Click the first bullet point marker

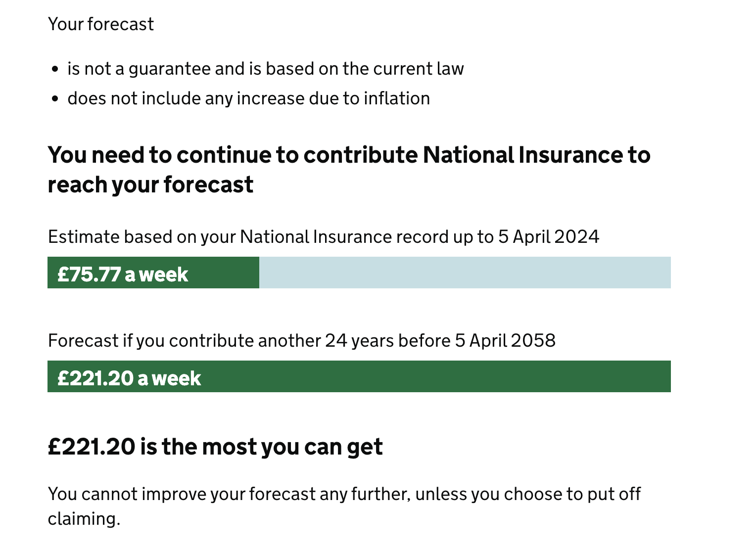55,69
